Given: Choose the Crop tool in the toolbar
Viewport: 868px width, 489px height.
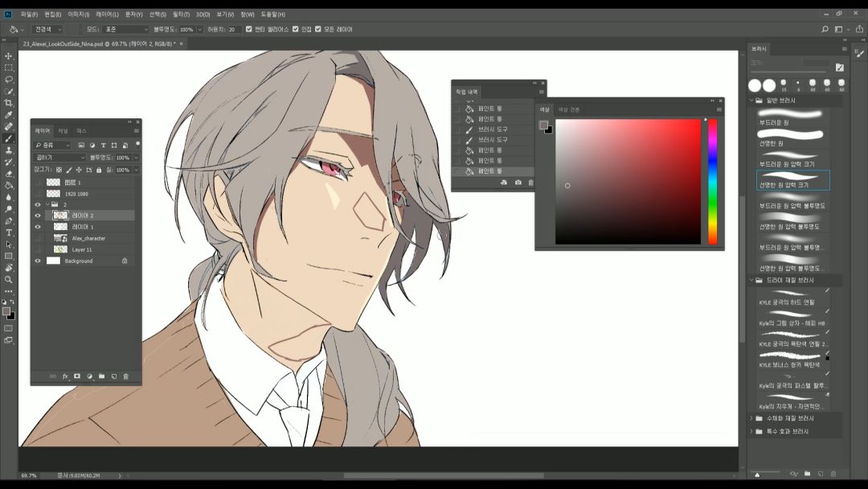Looking at the screenshot, I should pyautogui.click(x=9, y=103).
